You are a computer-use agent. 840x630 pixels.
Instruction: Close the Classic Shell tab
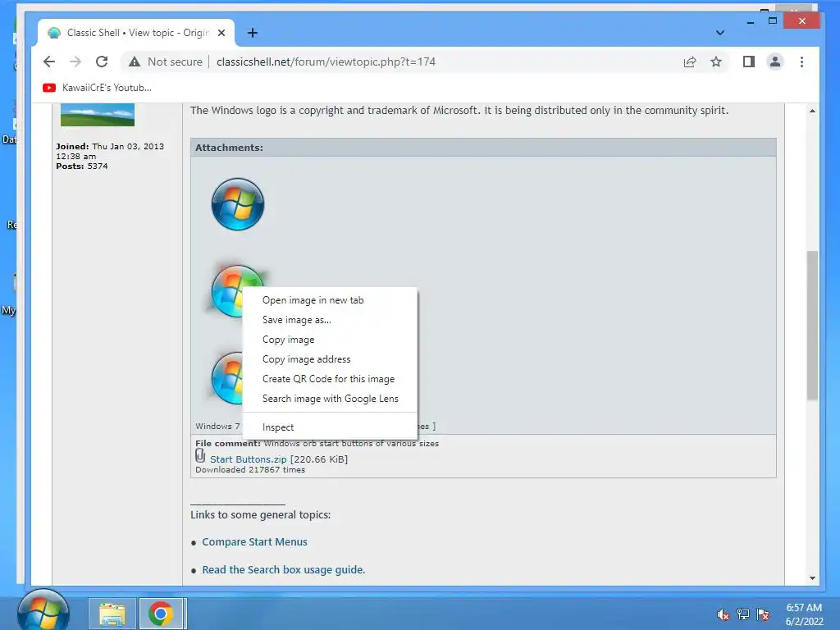pos(221,33)
